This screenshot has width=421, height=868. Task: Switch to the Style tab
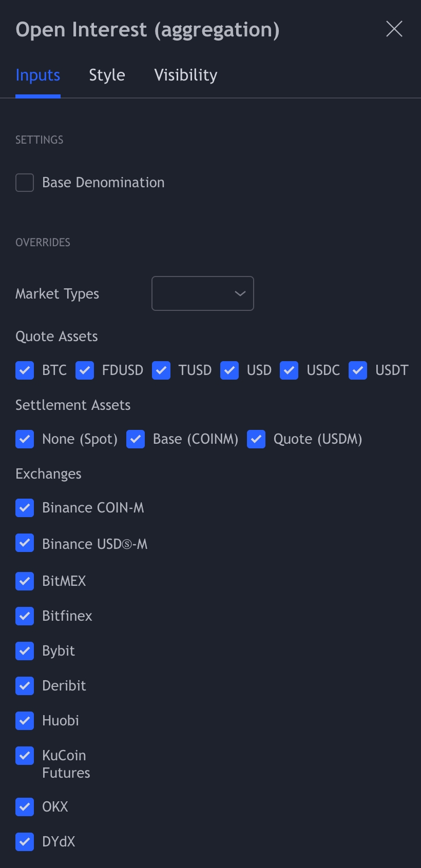[x=107, y=75]
